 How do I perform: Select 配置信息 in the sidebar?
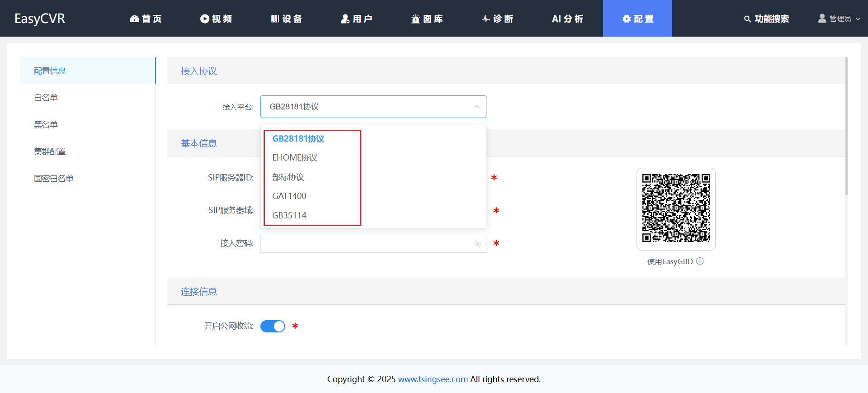[88, 71]
